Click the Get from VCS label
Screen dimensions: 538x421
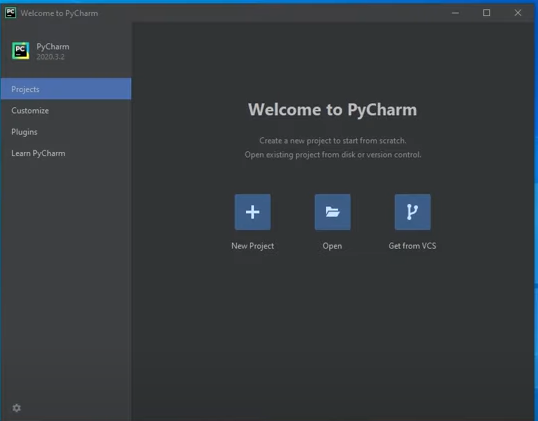coord(412,246)
